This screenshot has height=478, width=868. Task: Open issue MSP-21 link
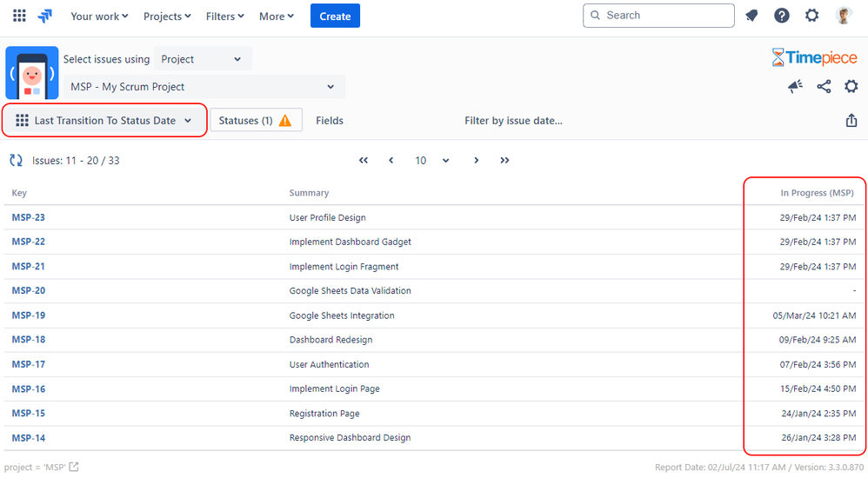click(x=28, y=267)
